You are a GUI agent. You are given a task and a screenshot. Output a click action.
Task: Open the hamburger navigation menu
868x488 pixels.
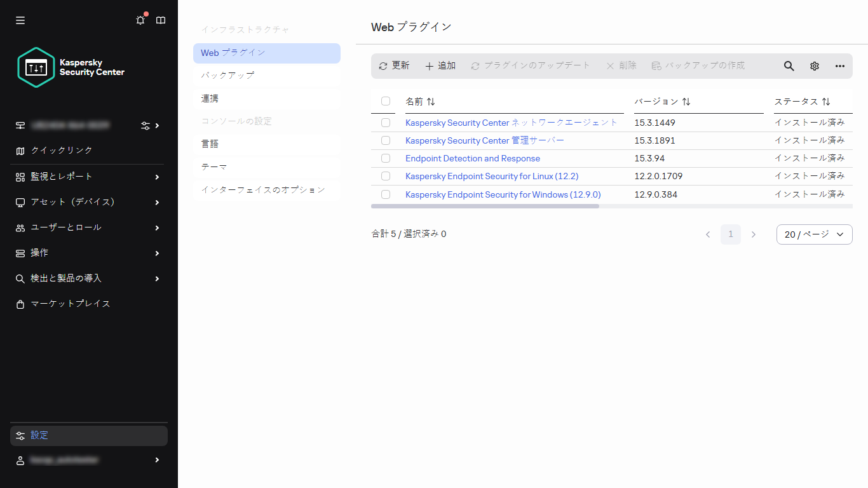(x=20, y=20)
